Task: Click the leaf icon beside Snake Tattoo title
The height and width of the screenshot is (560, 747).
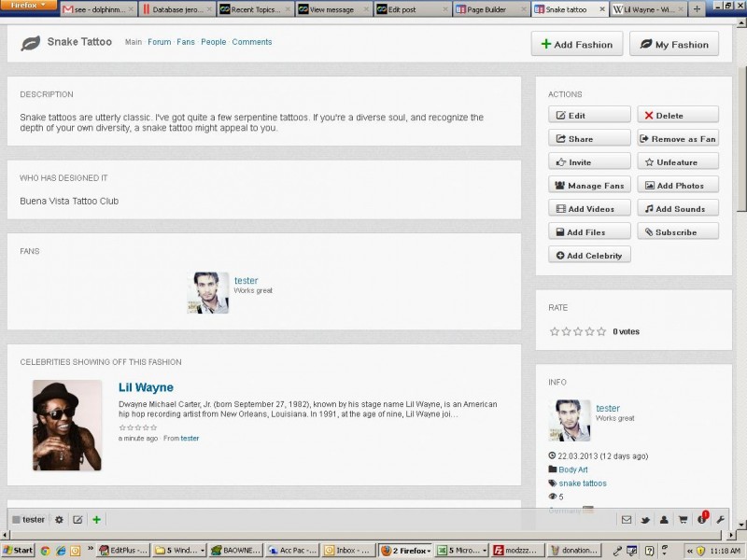Action: [31, 43]
